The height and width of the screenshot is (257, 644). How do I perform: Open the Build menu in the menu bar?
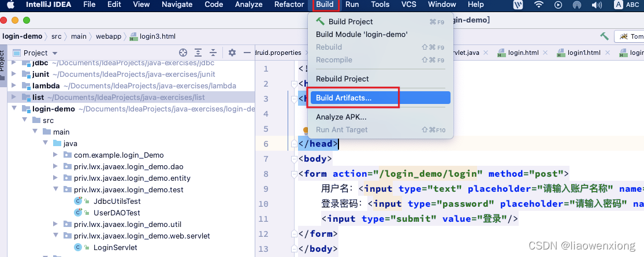(x=325, y=5)
